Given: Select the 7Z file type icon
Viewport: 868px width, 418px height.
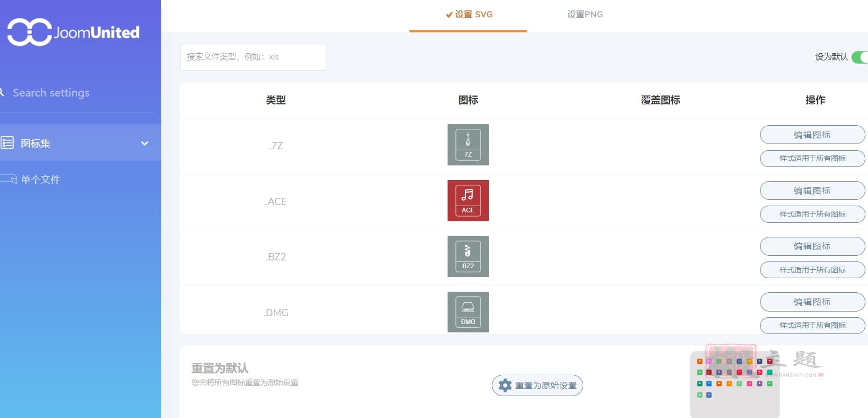Looking at the screenshot, I should pyautogui.click(x=468, y=145).
